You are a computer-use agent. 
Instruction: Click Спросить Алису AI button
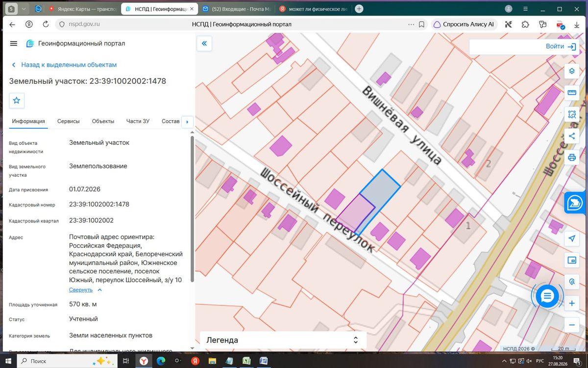(464, 24)
